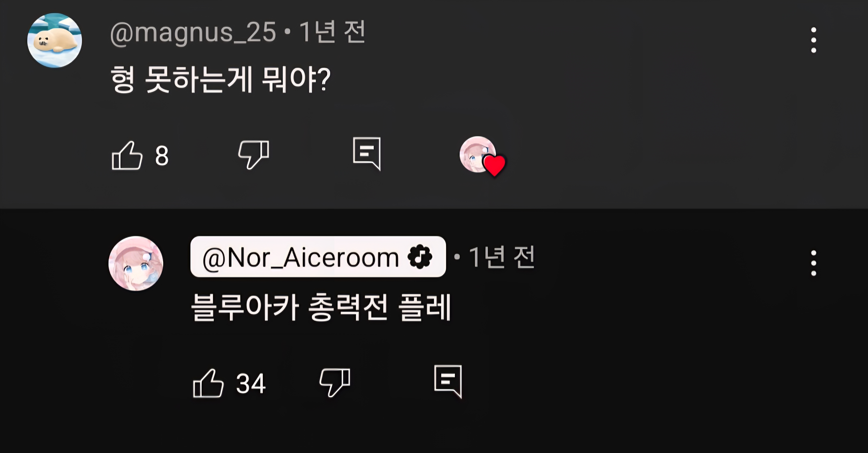Visit the @magnus_25 channel link
Image resolution: width=868 pixels, height=453 pixels.
(x=193, y=33)
